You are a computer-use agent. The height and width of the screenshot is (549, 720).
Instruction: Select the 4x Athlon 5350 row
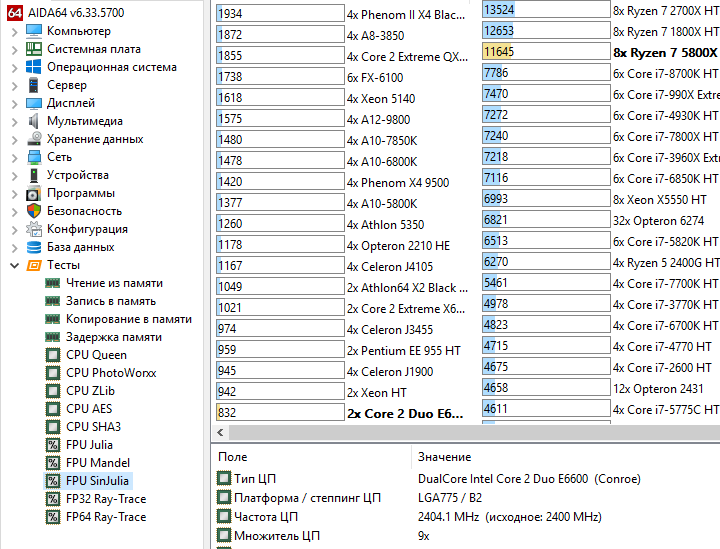385,224
